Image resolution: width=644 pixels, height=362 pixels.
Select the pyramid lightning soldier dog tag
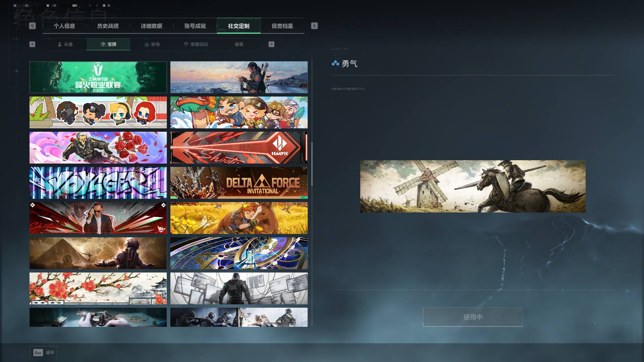click(98, 253)
